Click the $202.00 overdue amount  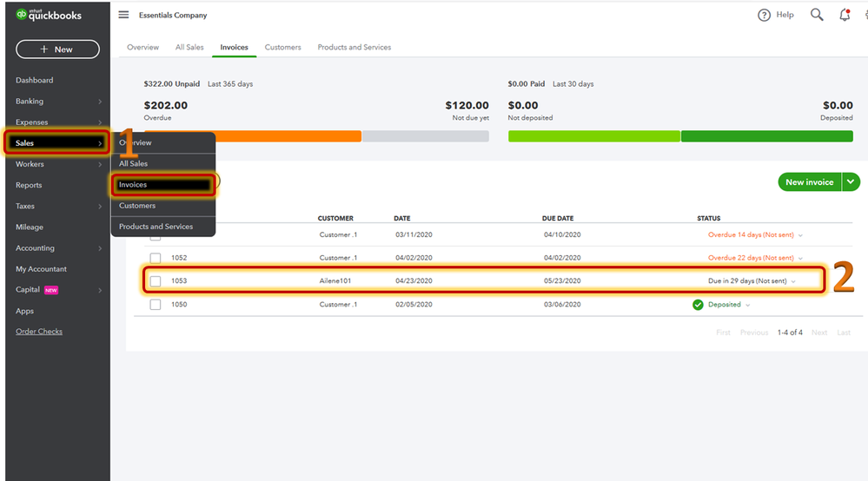(x=165, y=105)
